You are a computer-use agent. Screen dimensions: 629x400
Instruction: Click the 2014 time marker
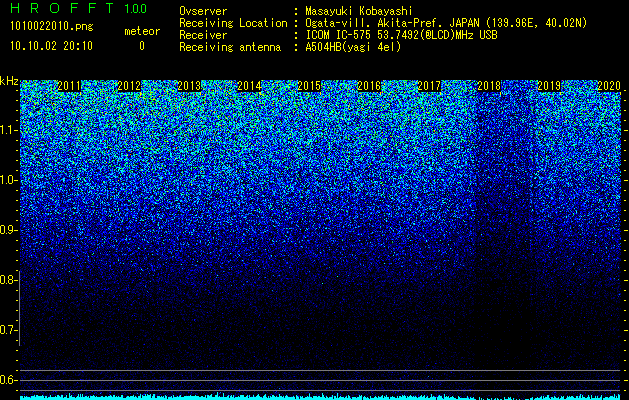pyautogui.click(x=249, y=86)
